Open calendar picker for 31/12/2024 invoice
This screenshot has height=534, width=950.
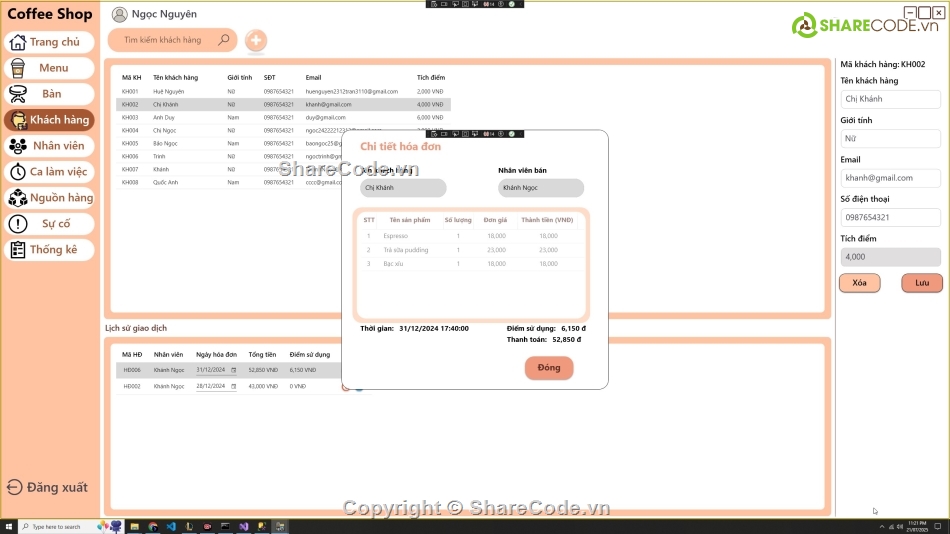233,370
